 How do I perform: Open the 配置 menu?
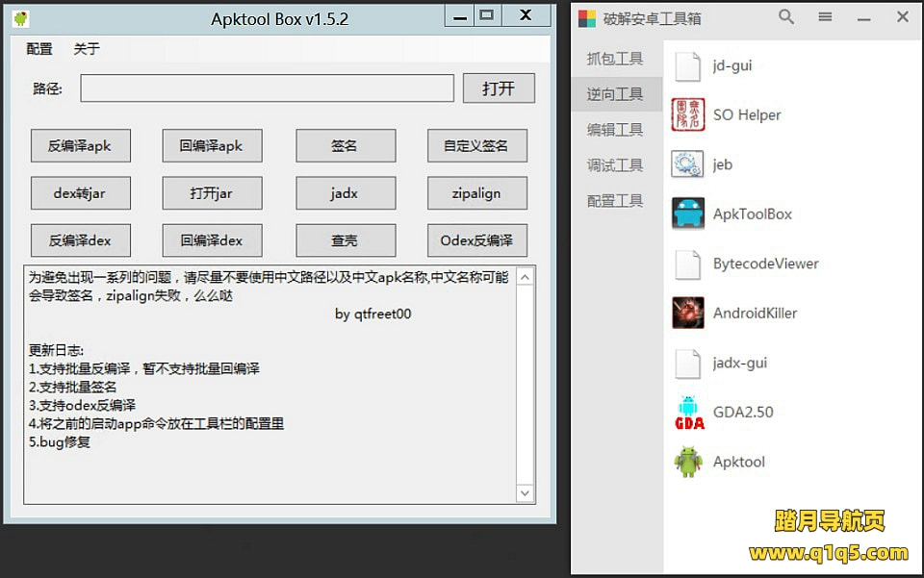pos(39,49)
